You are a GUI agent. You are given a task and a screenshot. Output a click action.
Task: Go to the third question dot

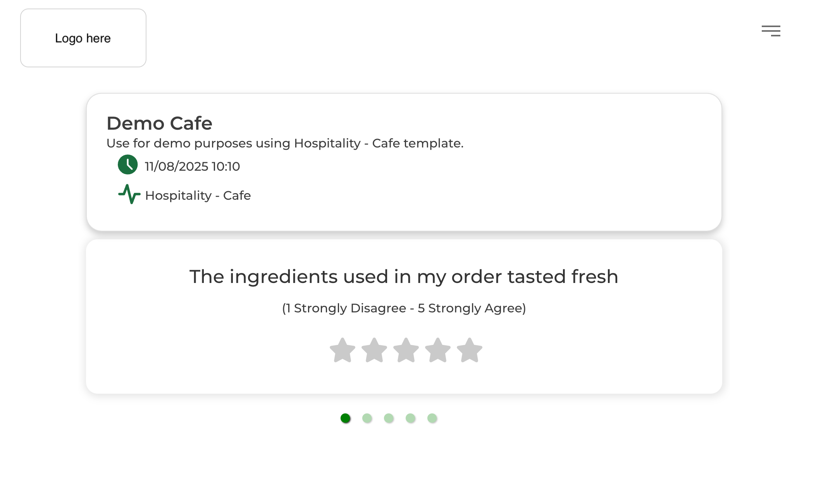pyautogui.click(x=389, y=418)
